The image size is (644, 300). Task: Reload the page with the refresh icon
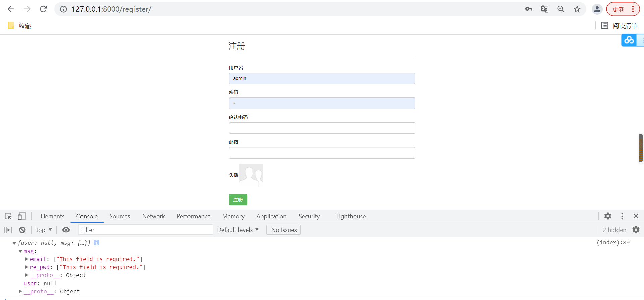point(43,9)
